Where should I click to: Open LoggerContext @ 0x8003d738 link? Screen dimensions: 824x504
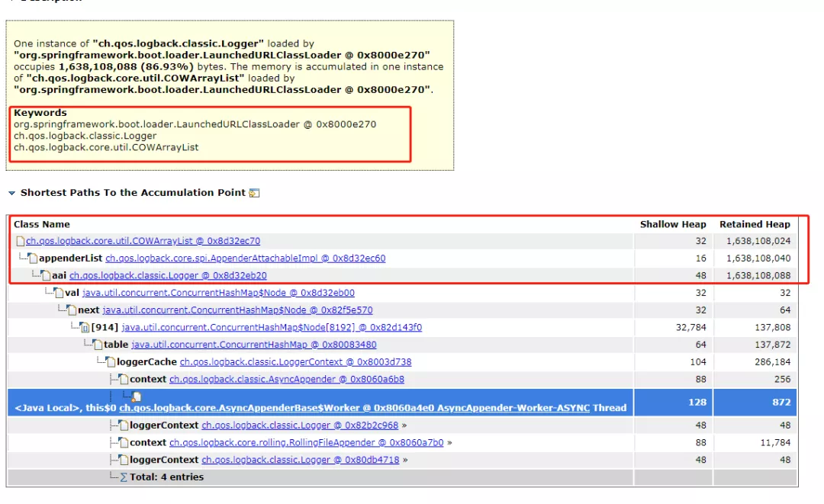click(295, 362)
